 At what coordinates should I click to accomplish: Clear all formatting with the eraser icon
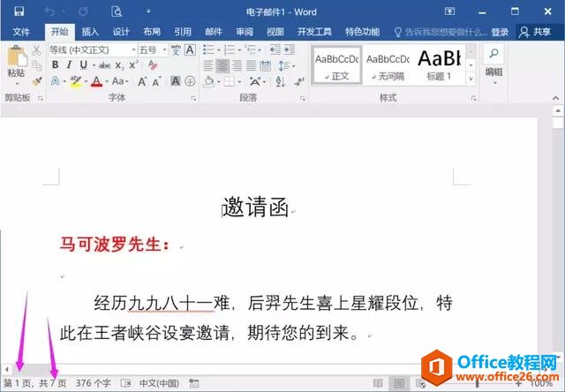pyautogui.click(x=153, y=65)
